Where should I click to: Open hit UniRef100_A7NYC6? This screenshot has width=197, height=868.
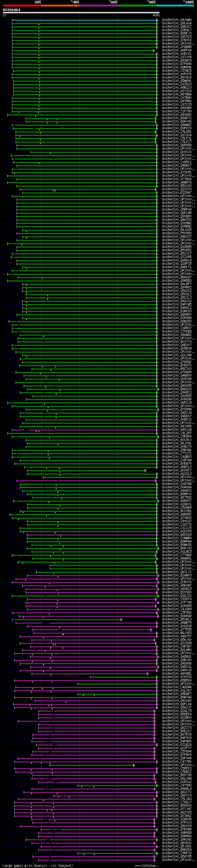click(176, 40)
